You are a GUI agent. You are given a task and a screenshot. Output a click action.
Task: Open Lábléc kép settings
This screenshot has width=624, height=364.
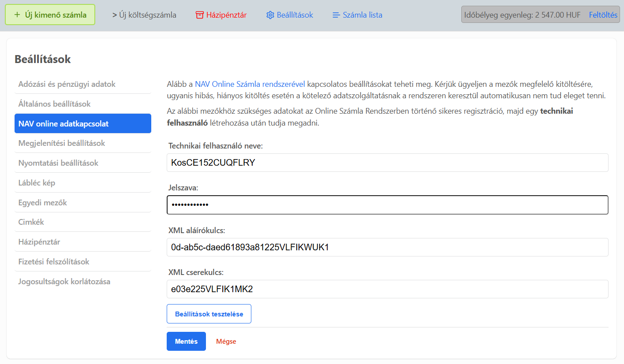[37, 183]
